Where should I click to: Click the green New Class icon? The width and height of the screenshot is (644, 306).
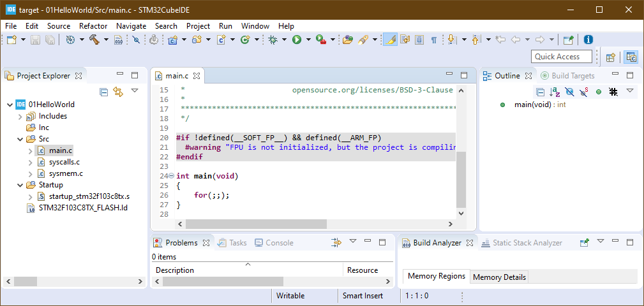pos(246,40)
